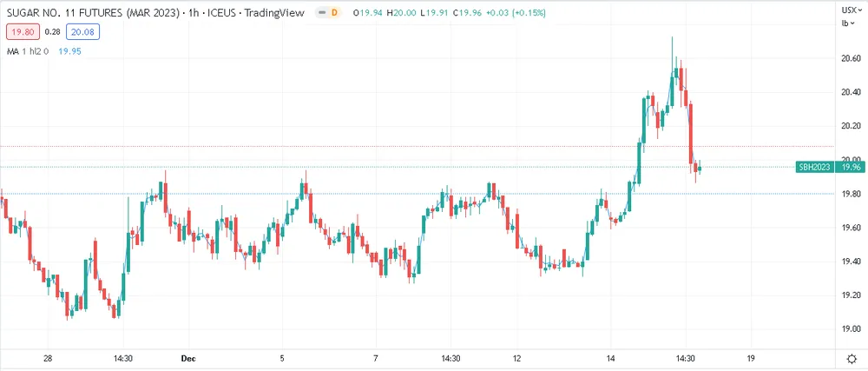The width and height of the screenshot is (868, 371).
Task: Click the '12' date on time axis
Action: pyautogui.click(x=516, y=358)
